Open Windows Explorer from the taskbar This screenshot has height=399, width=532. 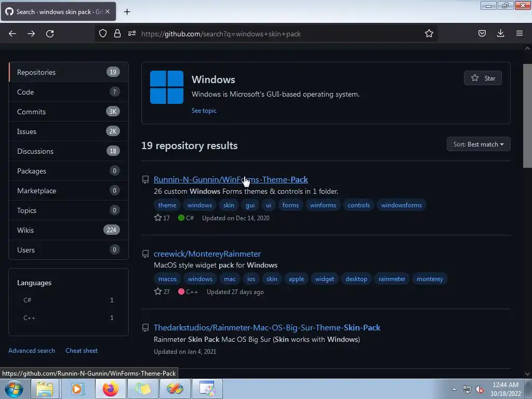tap(45, 389)
